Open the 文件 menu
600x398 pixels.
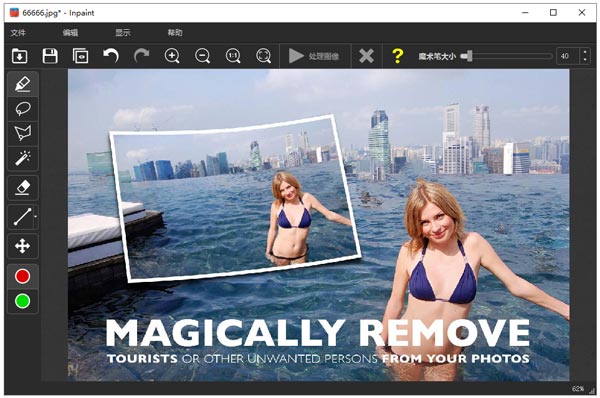tap(18, 33)
